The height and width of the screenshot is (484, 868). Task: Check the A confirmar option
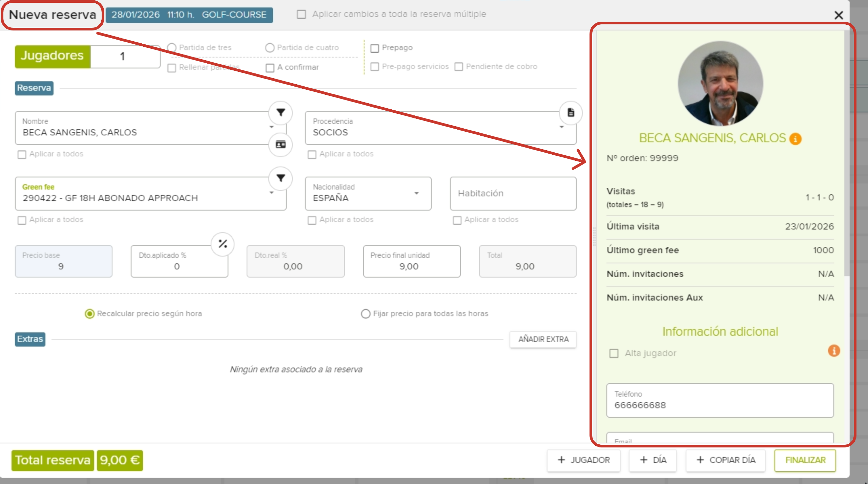(x=270, y=68)
